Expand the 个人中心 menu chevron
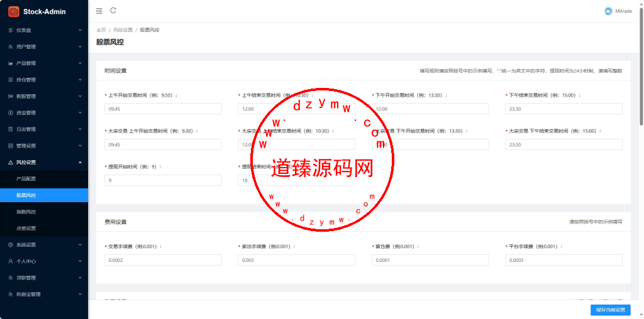The image size is (644, 319). tap(80, 261)
